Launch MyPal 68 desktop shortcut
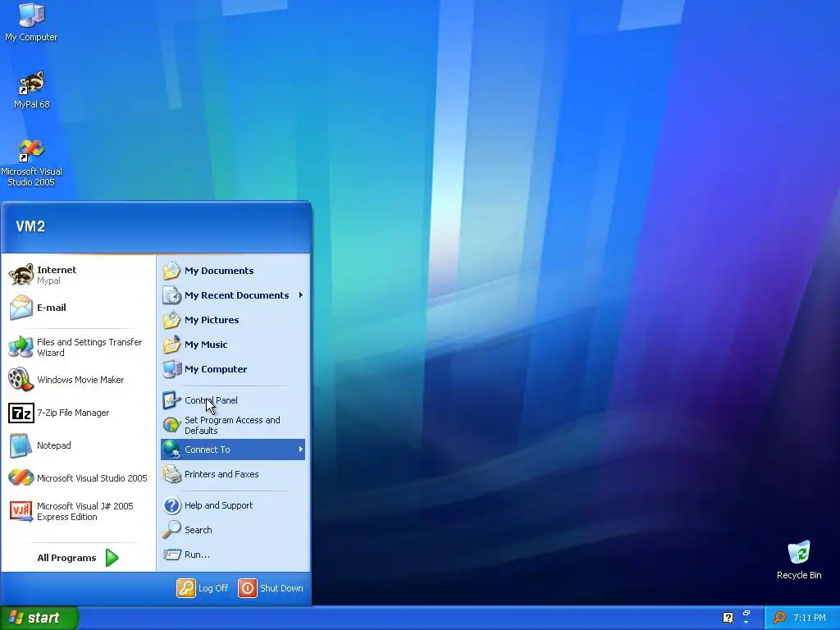 pyautogui.click(x=31, y=90)
